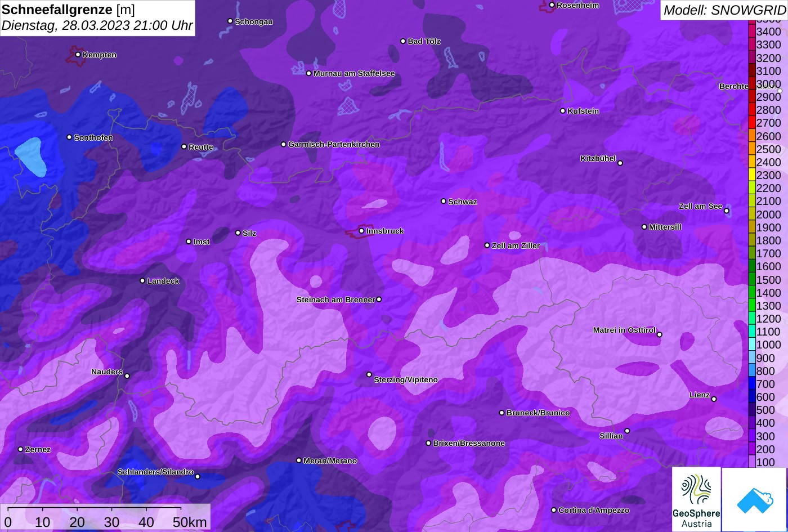
Task: Click the Matrei in Osttirol label
Action: pyautogui.click(x=624, y=330)
